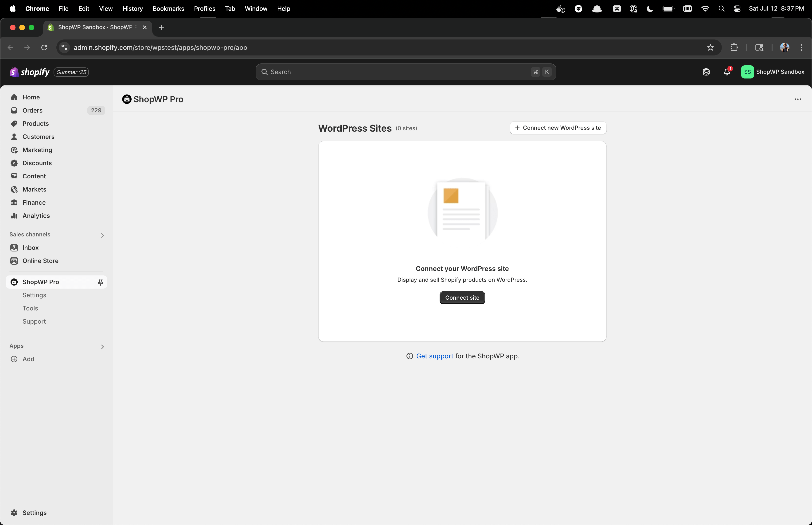This screenshot has width=812, height=525.
Task: Open the Chrome File menu
Action: point(63,8)
